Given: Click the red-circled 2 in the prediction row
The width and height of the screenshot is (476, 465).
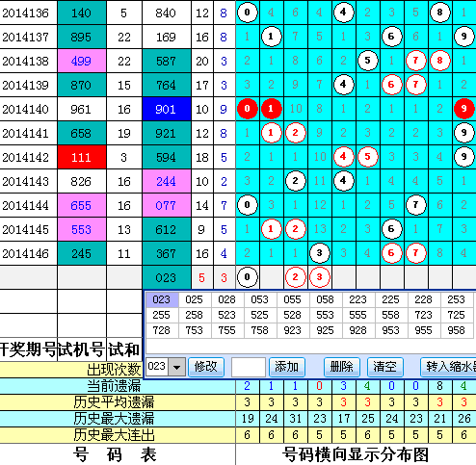Looking at the screenshot, I should point(295,277).
